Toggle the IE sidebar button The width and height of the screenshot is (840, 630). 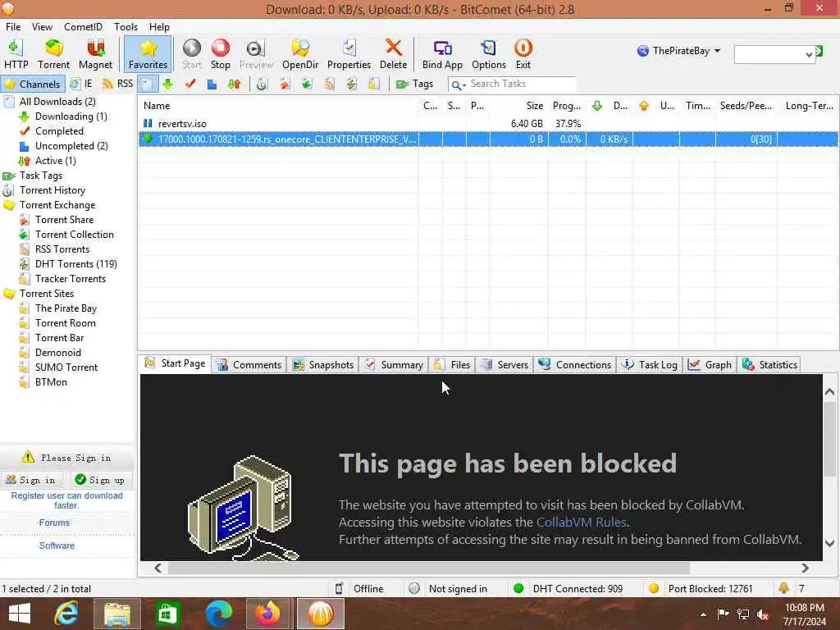click(x=81, y=84)
